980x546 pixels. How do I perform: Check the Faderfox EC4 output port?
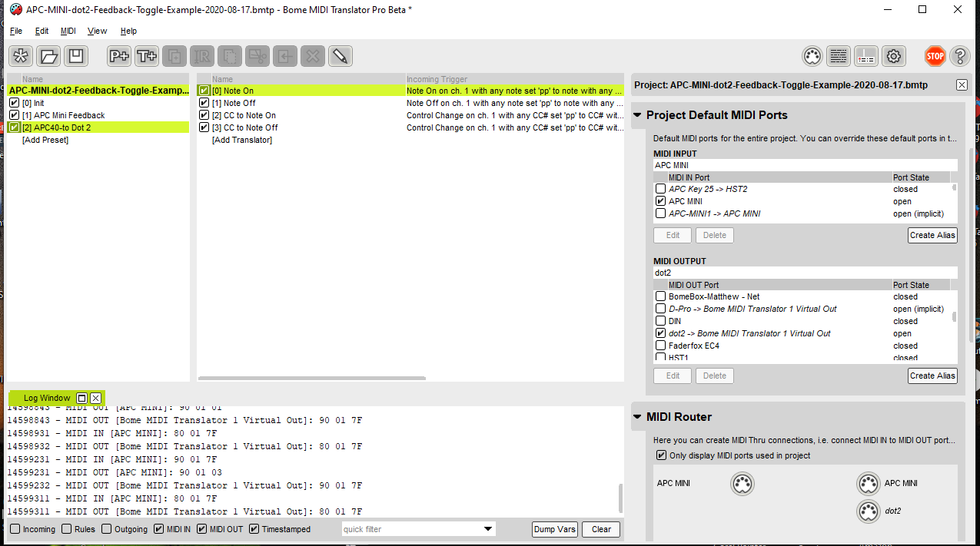pos(660,346)
